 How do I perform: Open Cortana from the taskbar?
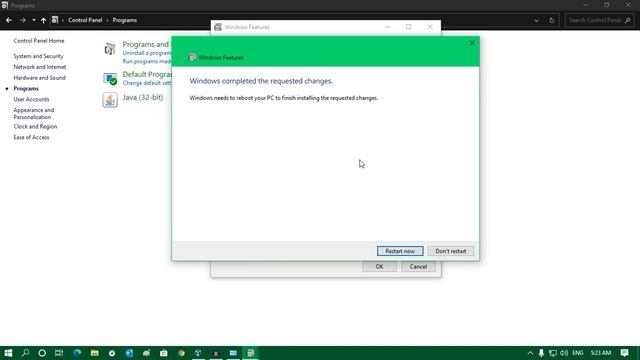tap(42, 353)
